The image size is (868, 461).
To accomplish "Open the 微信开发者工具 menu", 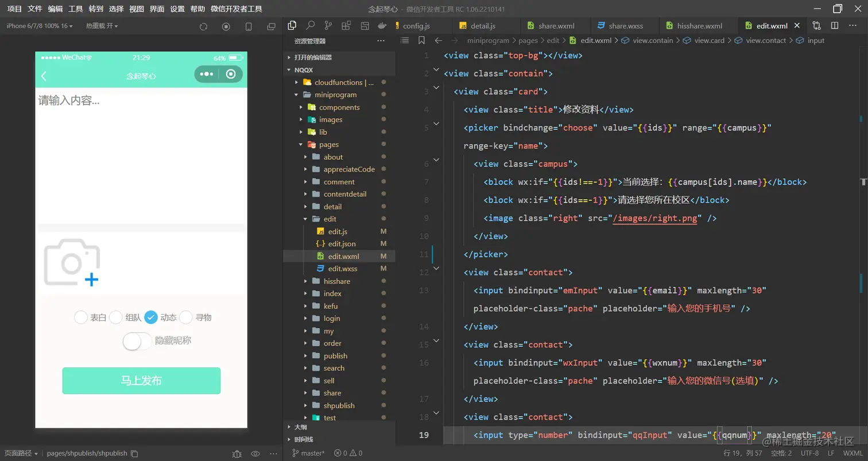I will click(237, 9).
